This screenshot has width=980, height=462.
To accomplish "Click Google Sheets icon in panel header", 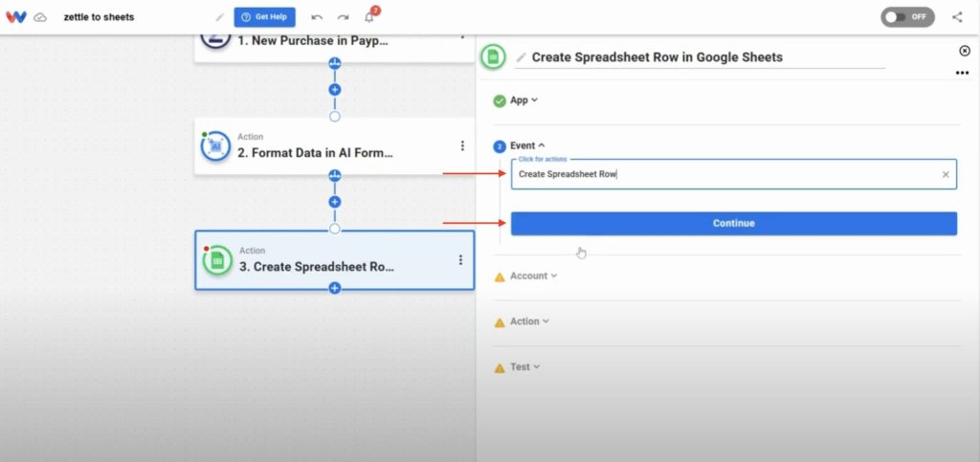I will pyautogui.click(x=493, y=57).
